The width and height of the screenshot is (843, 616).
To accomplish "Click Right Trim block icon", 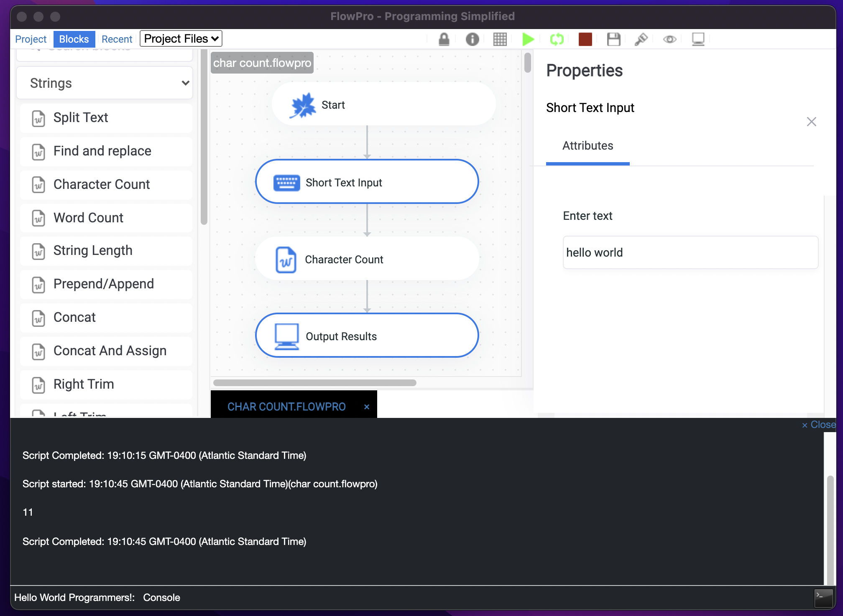I will pyautogui.click(x=38, y=385).
